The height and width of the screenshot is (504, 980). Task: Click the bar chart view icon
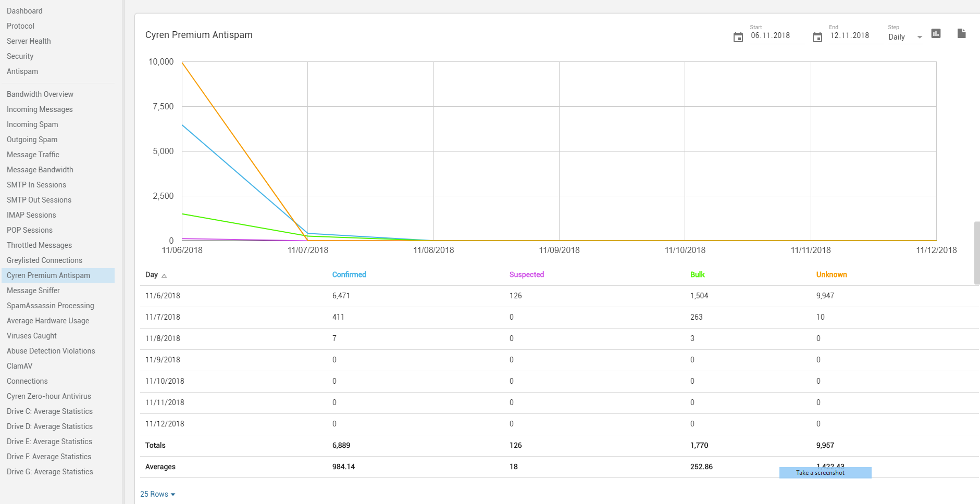pos(936,34)
